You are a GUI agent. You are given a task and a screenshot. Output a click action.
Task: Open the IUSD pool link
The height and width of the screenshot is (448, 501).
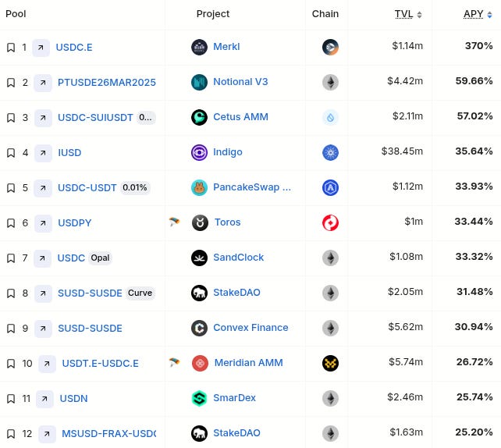(69, 153)
